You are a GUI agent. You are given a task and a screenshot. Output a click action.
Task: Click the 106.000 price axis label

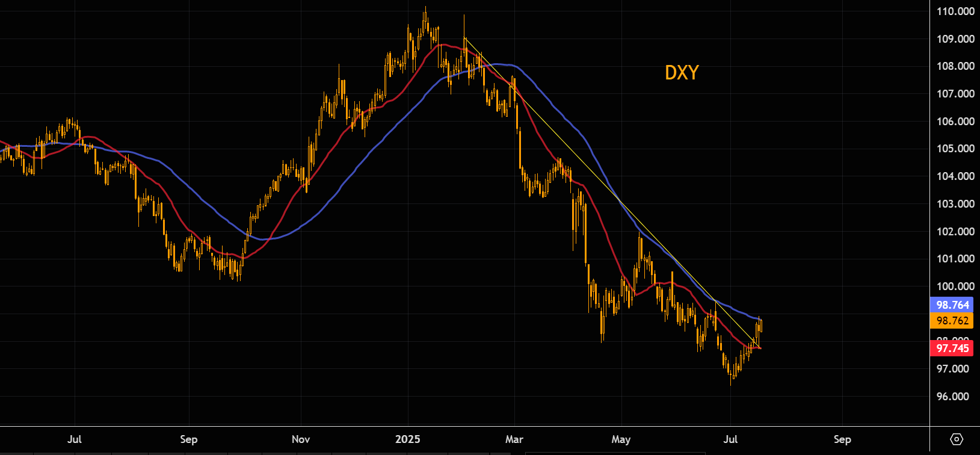pos(955,122)
